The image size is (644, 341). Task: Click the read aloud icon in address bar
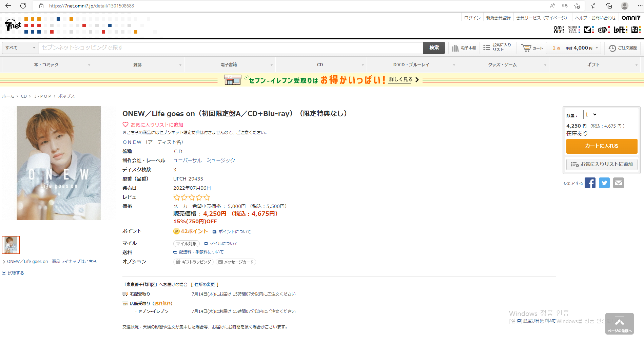(552, 6)
